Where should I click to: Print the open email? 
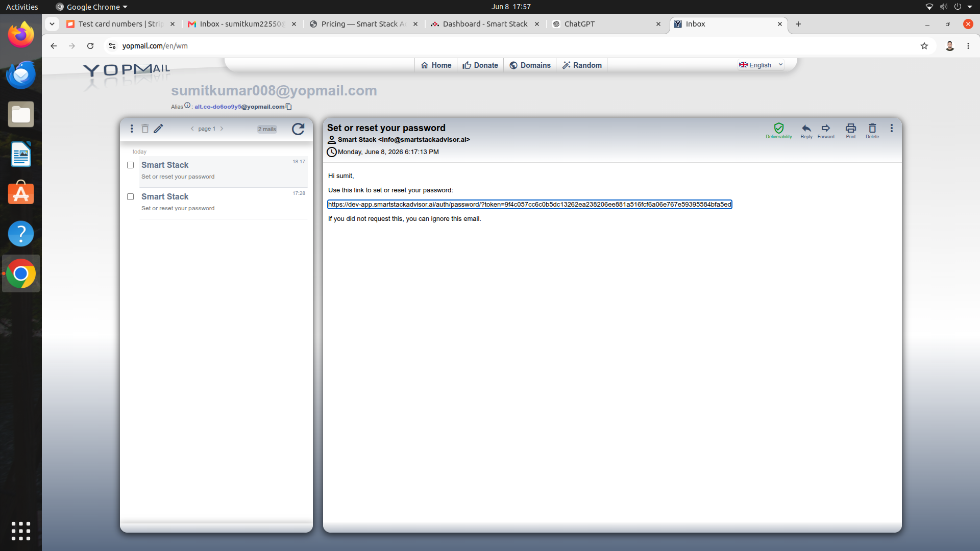851,131
